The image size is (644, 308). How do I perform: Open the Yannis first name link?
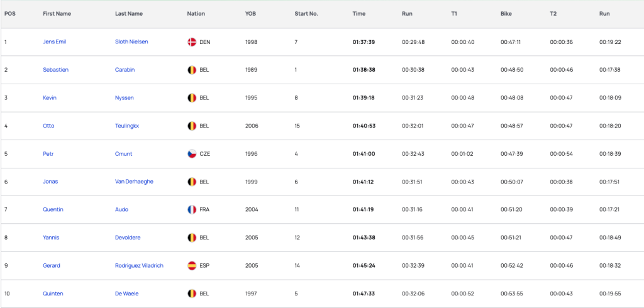51,238
